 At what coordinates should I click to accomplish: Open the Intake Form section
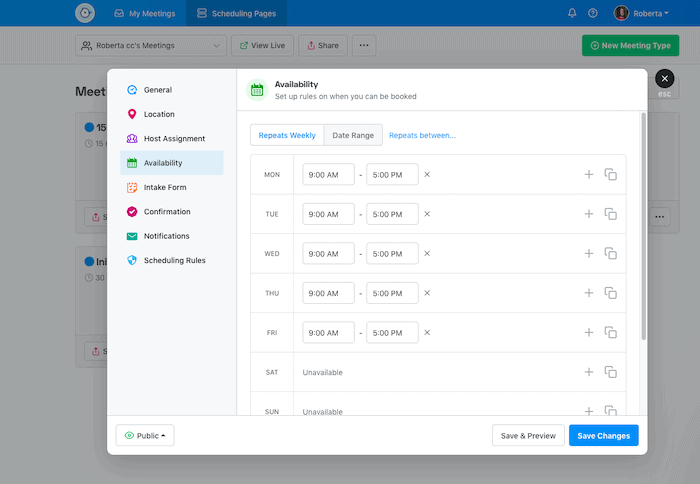click(x=172, y=187)
